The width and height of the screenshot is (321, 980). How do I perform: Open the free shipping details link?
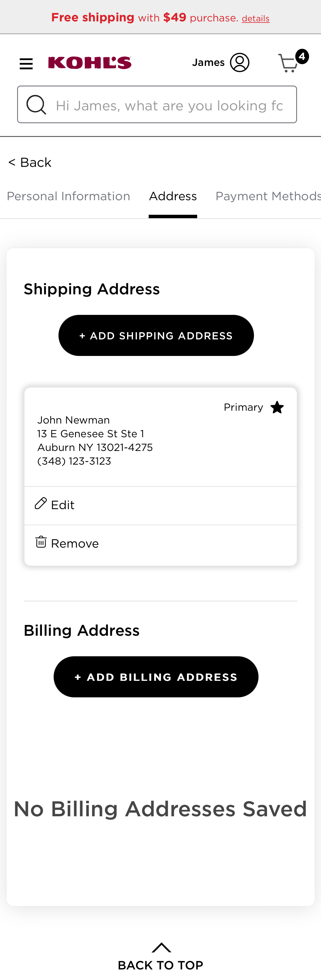pyautogui.click(x=255, y=18)
